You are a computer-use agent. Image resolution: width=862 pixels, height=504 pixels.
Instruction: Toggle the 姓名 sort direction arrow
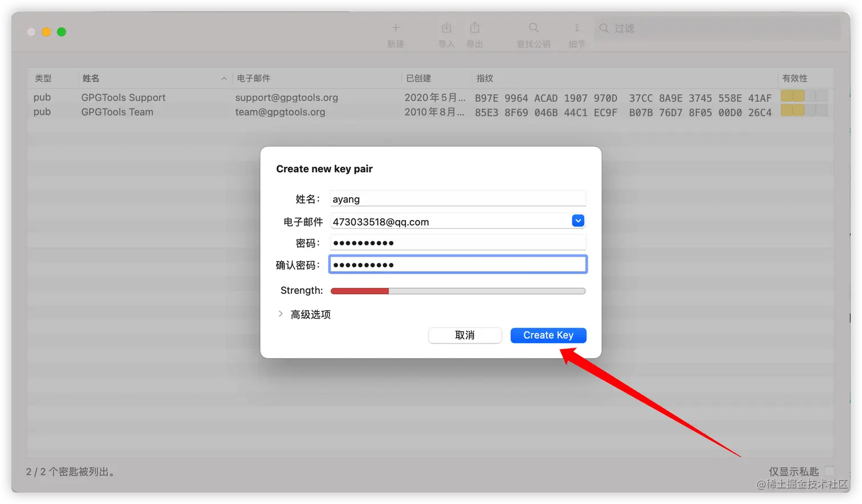point(224,79)
